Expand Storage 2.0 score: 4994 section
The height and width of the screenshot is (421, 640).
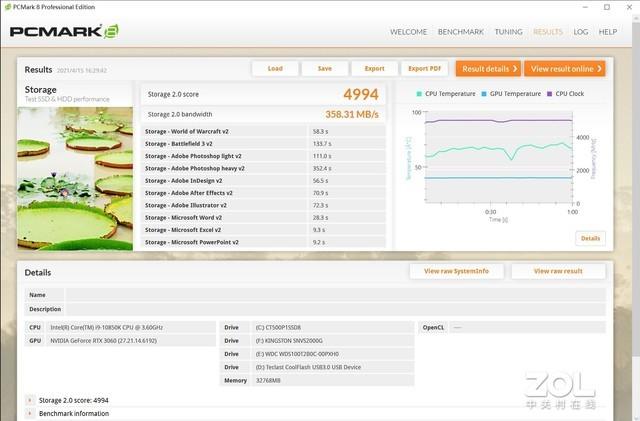click(x=29, y=400)
